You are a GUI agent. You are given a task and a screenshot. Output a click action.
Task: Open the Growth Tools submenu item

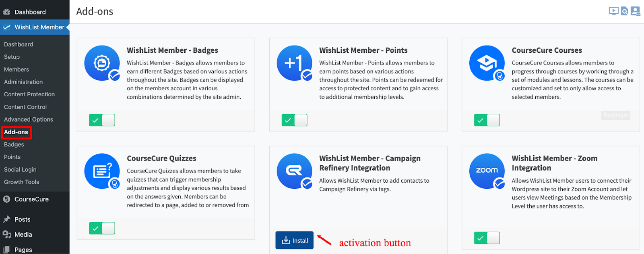[x=22, y=182]
